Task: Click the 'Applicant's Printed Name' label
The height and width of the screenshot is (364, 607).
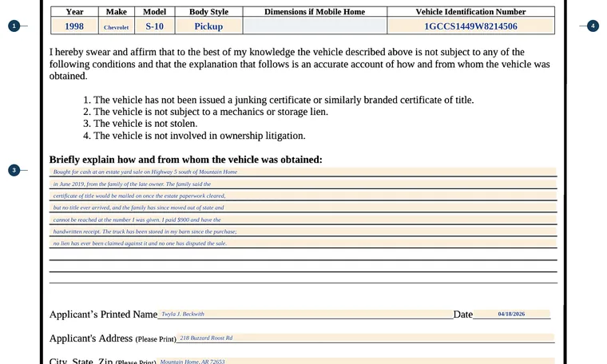Action: coord(103,314)
